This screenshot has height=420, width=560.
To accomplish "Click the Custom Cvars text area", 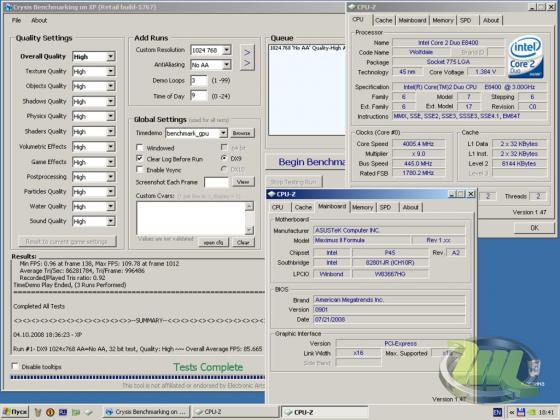I will tap(191, 218).
